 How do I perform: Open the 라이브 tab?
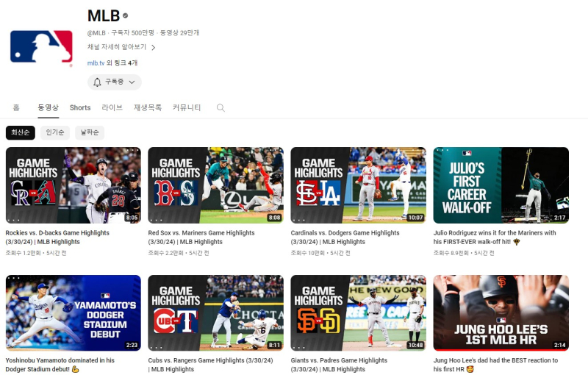[112, 107]
